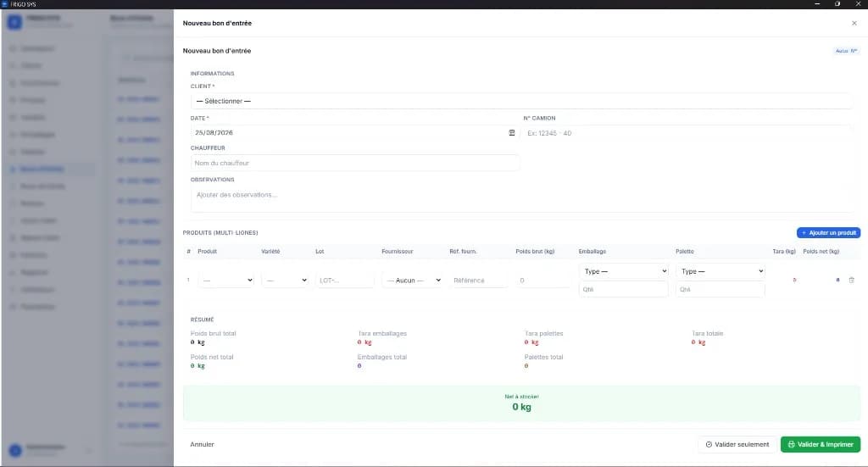This screenshot has height=467, width=868.
Task: Click the Poids net (kg) column header
Action: 821,251
